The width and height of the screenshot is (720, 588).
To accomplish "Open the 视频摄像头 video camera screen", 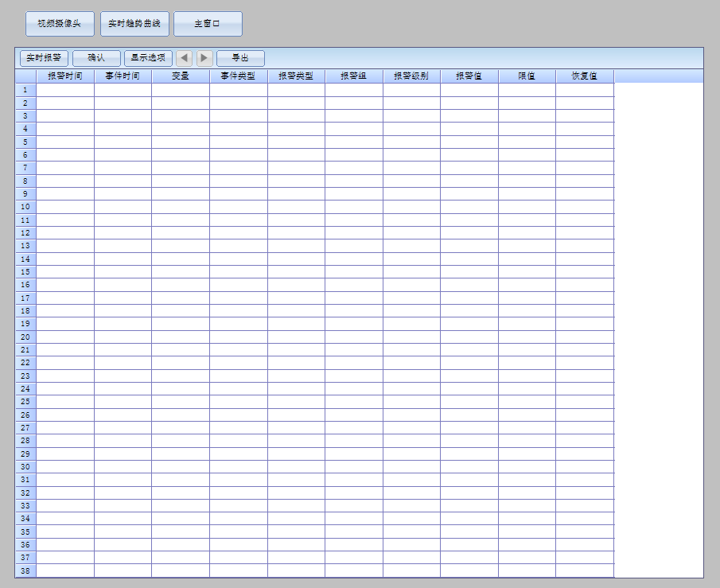I will (60, 24).
